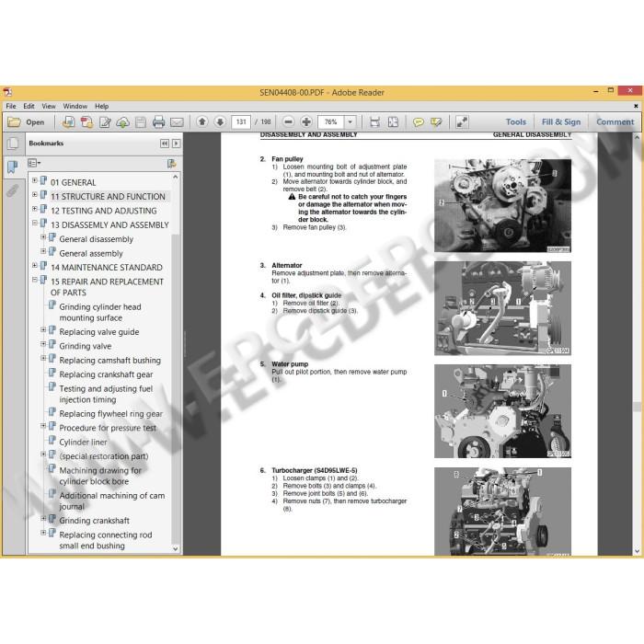Image resolution: width=644 pixels, height=644 pixels.
Task: Open the Edit menu
Action: (x=29, y=106)
